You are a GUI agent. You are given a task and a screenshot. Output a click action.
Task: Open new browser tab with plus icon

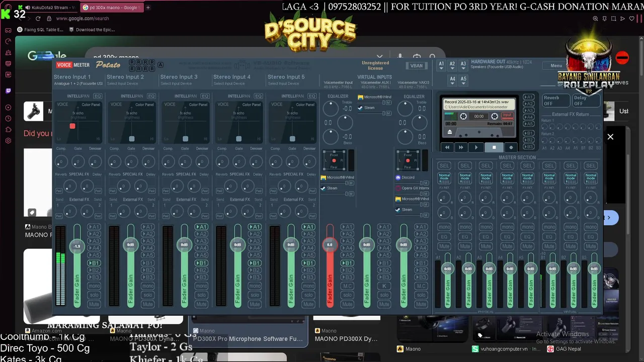tap(148, 8)
